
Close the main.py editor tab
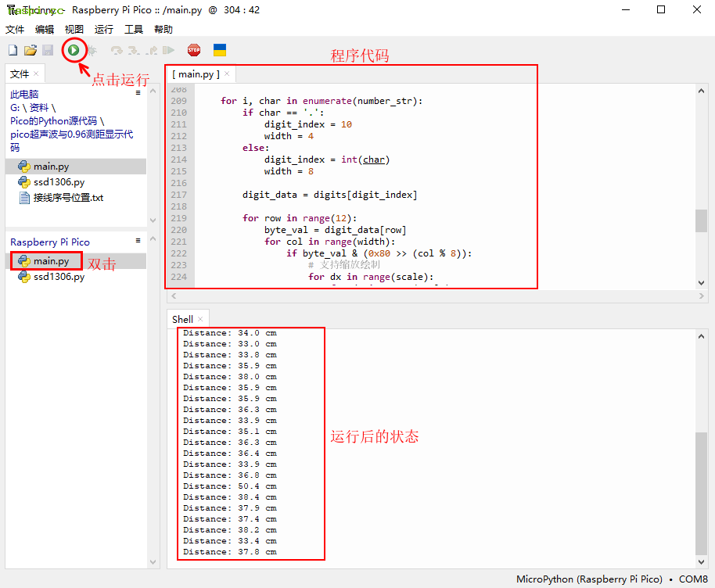(x=227, y=74)
